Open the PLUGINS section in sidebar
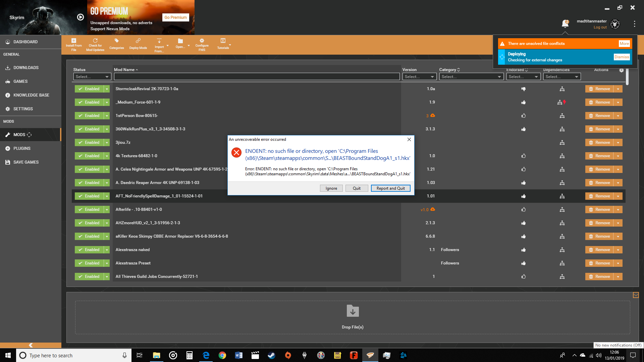This screenshot has width=644, height=362. click(22, 148)
